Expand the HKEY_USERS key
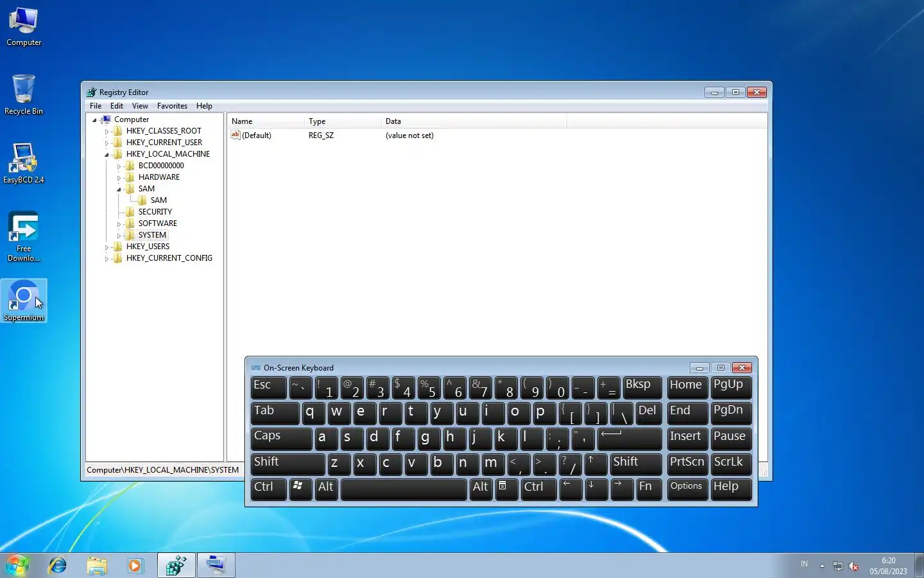The width and height of the screenshot is (924, 578). (107, 247)
